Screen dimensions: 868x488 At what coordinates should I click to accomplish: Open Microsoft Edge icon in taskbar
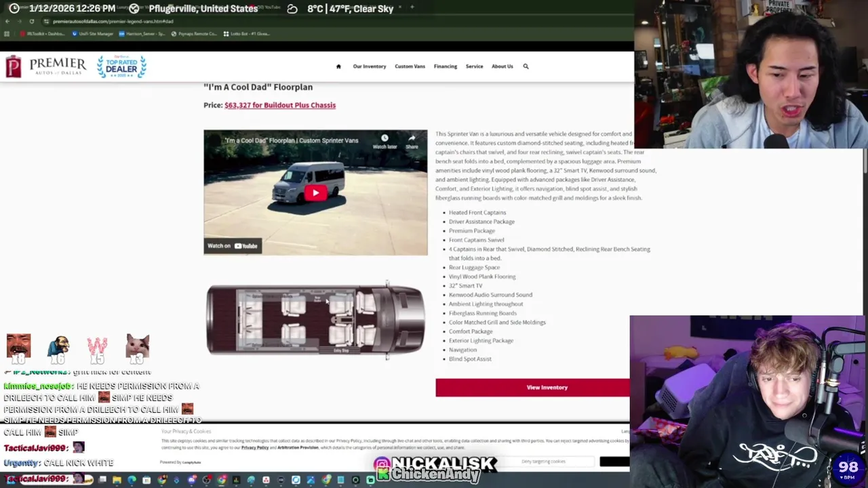pos(132,481)
